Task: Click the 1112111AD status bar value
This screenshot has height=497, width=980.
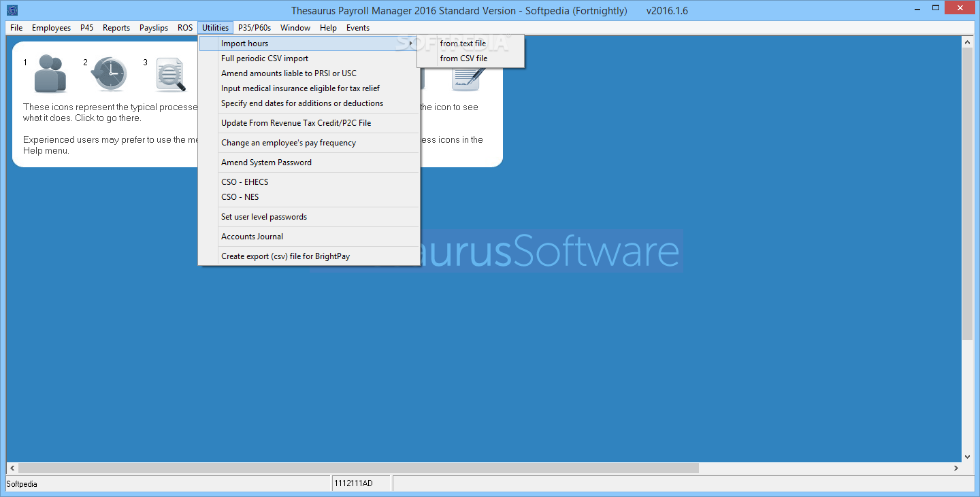Action: (353, 483)
